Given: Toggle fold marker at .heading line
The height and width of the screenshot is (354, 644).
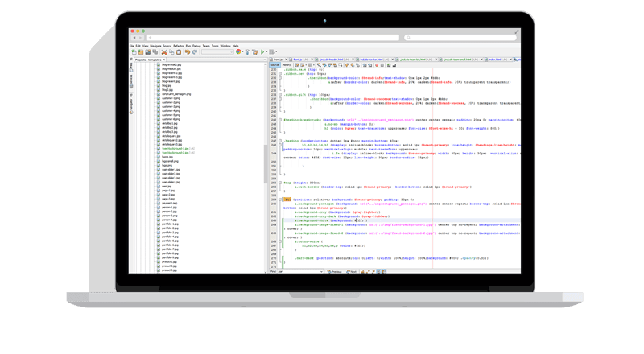Looking at the screenshot, I should (x=280, y=141).
